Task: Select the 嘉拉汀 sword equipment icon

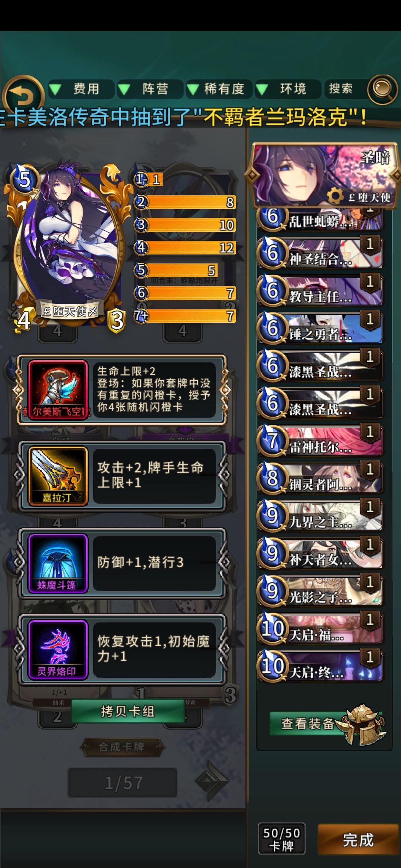Action: (58, 476)
